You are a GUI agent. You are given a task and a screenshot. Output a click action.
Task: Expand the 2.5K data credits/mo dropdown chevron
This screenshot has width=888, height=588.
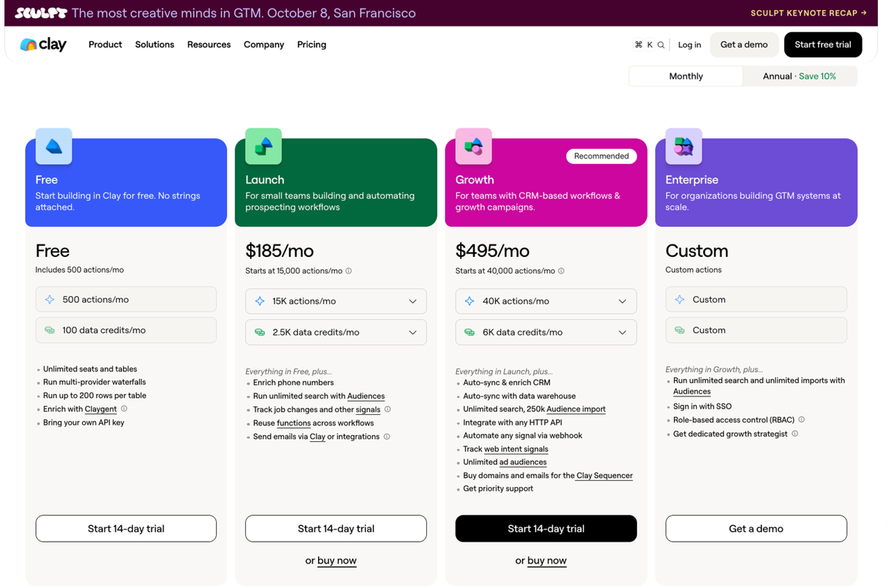coord(413,332)
